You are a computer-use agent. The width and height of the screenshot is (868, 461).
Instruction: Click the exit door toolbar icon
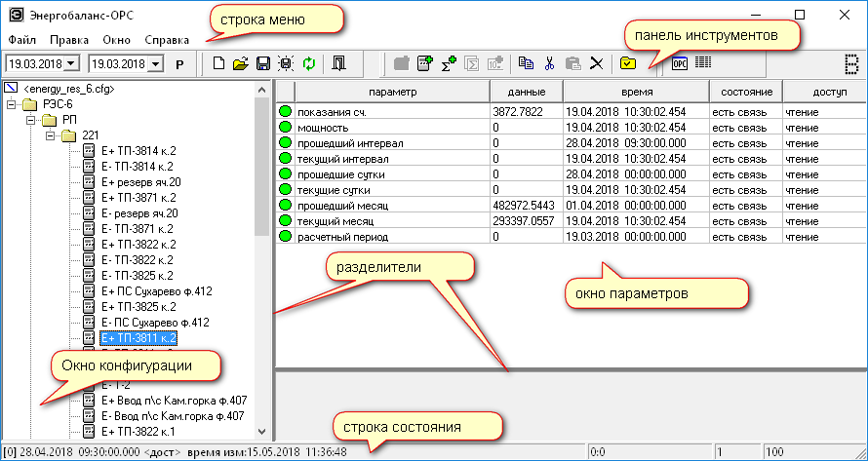point(337,63)
